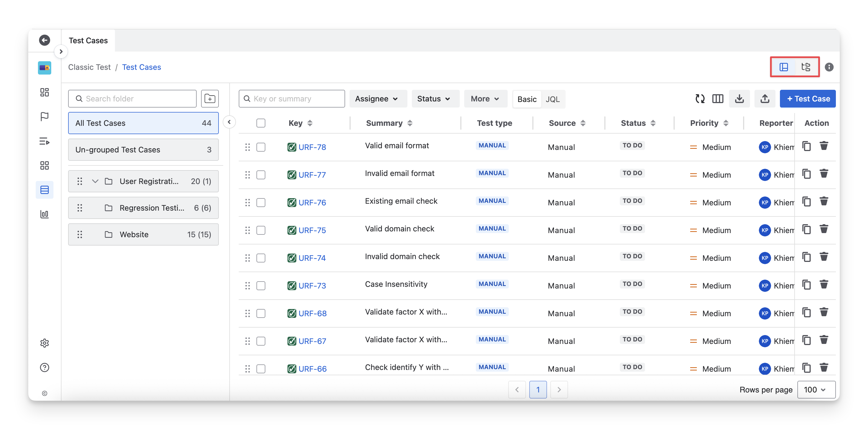Delete test case URF-75
Image resolution: width=868 pixels, height=429 pixels.
click(824, 229)
